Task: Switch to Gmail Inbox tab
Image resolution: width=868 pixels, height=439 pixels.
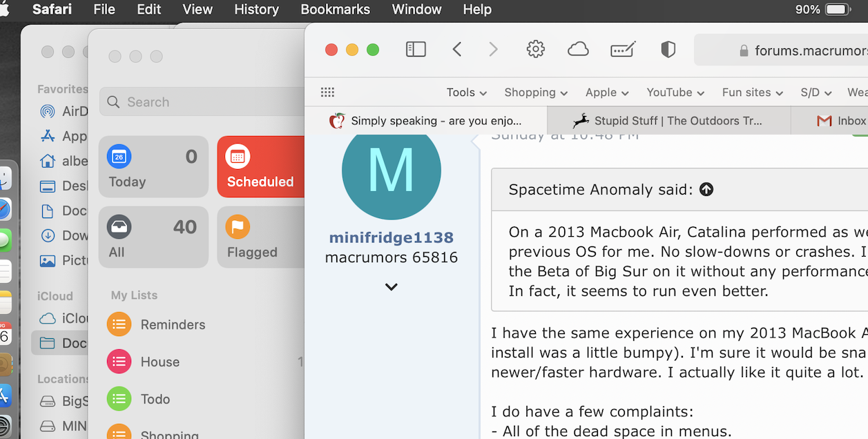Action: [830, 121]
